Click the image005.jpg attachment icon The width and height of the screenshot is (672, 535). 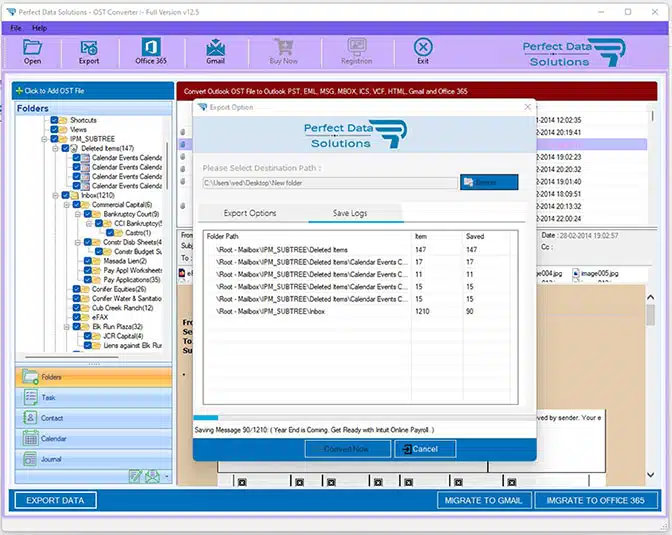576,273
